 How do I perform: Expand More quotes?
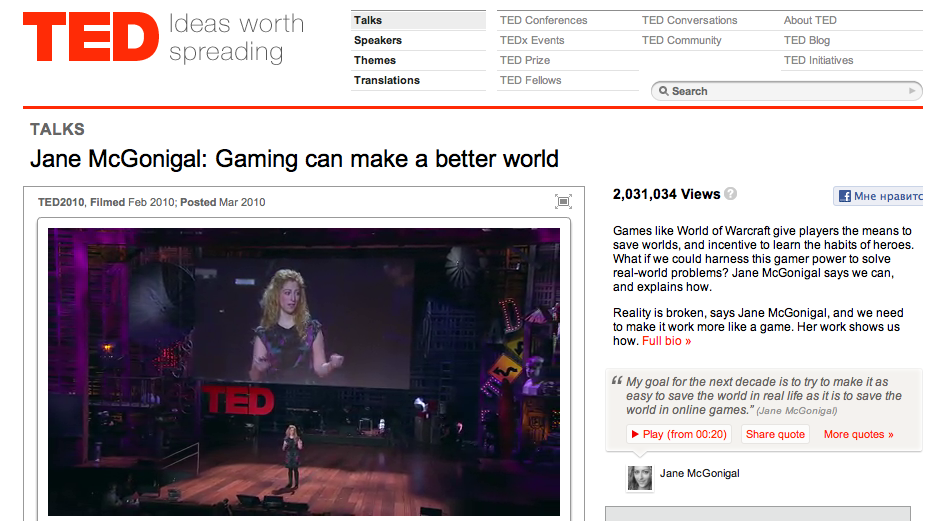click(858, 434)
